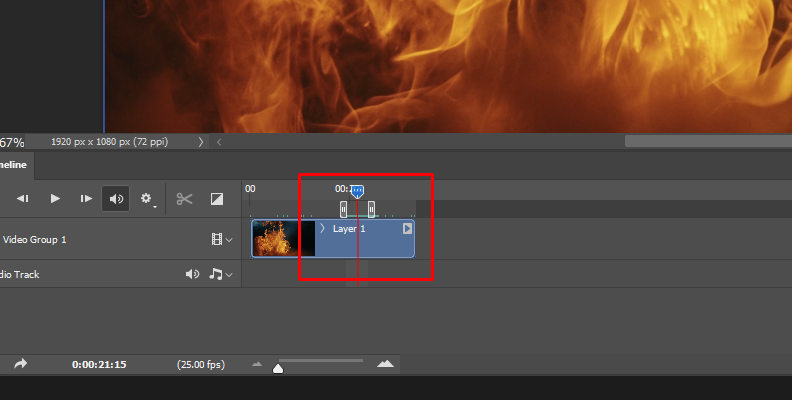The image size is (792, 400).
Task: Click the Render Video arrow icon
Action: 20,364
